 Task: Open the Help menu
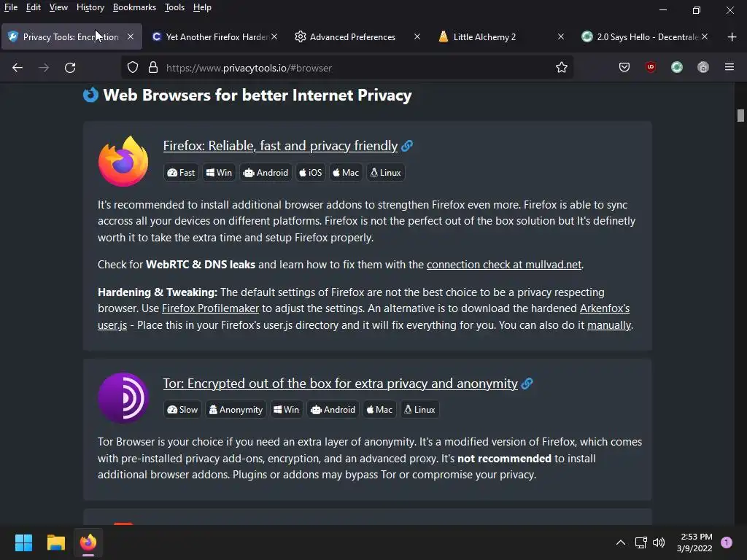coord(202,7)
